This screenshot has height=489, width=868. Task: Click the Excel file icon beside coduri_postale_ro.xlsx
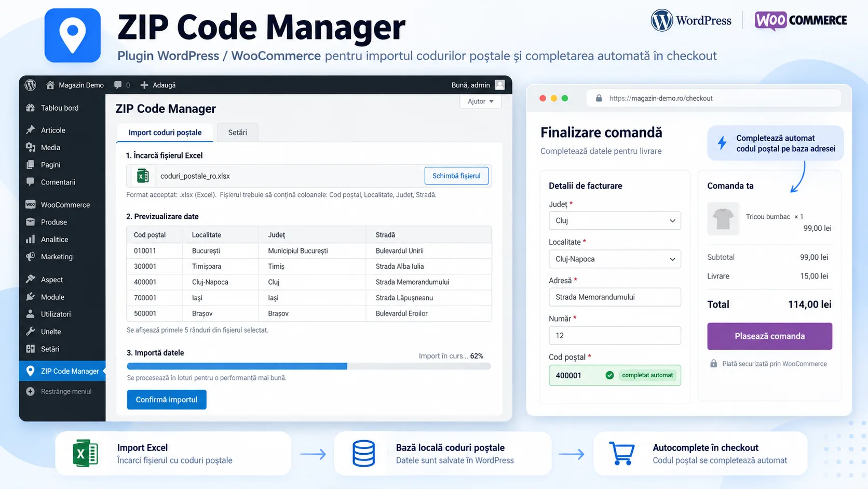click(143, 176)
